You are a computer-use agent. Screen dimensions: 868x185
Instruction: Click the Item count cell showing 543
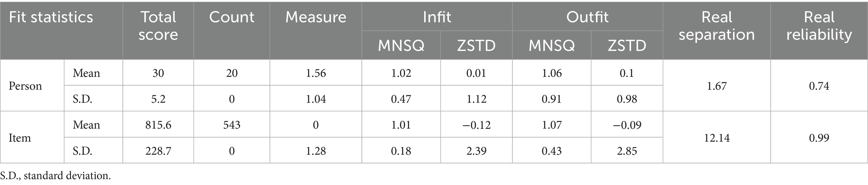click(x=232, y=125)
